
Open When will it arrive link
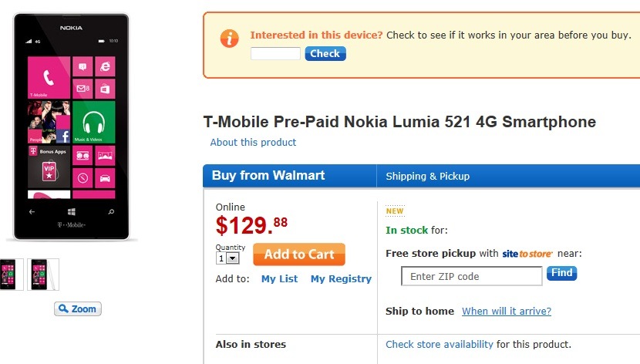[507, 312]
